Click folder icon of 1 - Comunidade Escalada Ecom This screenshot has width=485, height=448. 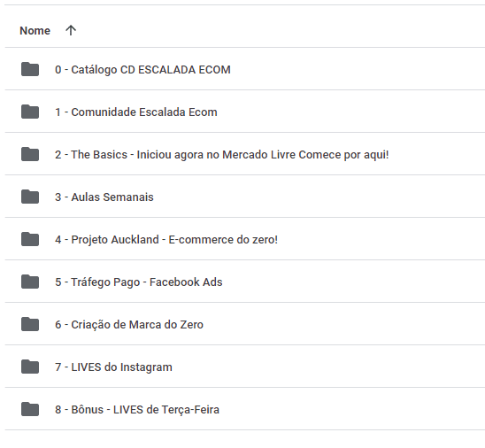(x=30, y=112)
